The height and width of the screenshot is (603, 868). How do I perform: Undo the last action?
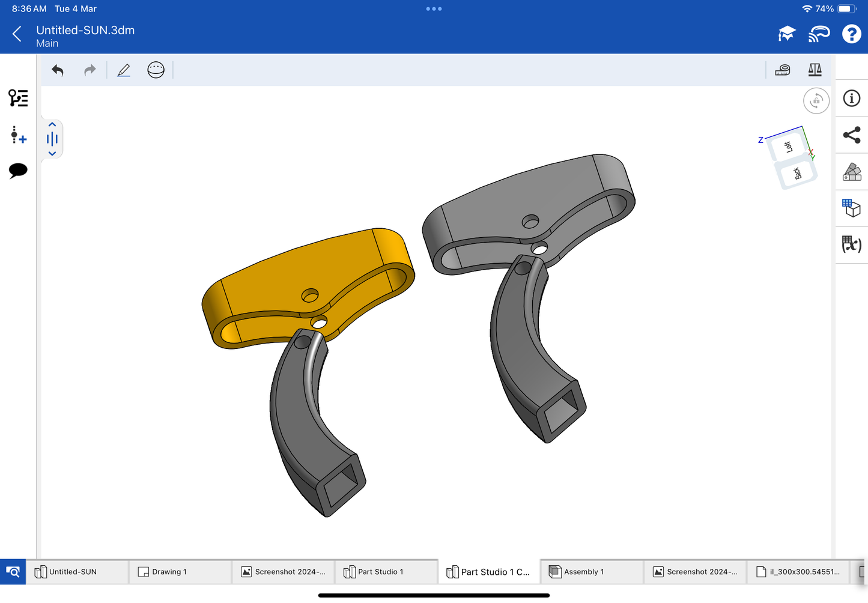pyautogui.click(x=58, y=70)
